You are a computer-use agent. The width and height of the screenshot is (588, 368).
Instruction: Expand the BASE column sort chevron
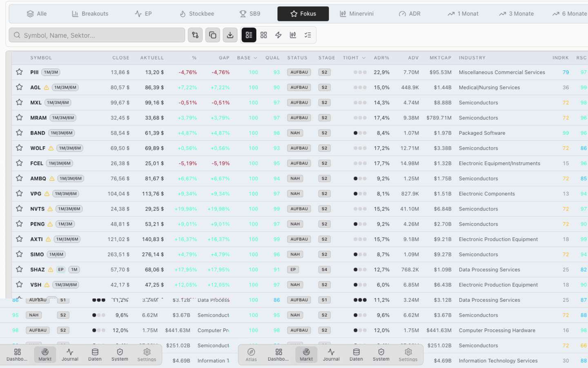[256, 58]
